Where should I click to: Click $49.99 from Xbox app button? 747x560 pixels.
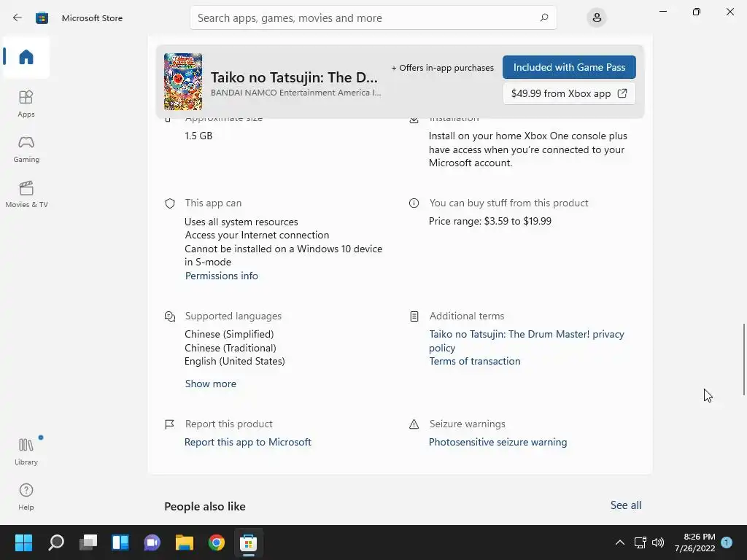pyautogui.click(x=569, y=93)
